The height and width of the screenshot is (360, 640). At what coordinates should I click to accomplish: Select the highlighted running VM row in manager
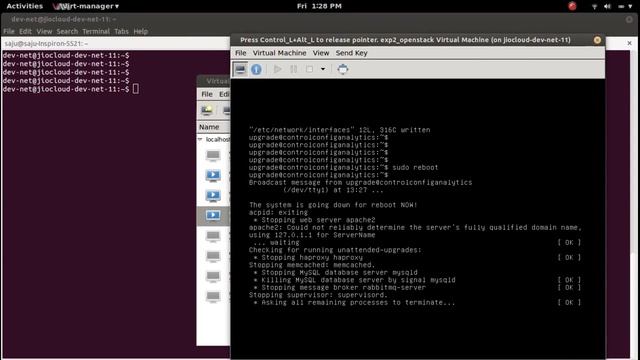(x=213, y=216)
